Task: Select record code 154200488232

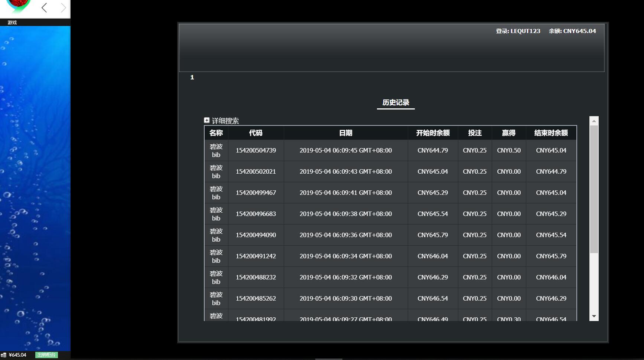Action: click(x=256, y=277)
